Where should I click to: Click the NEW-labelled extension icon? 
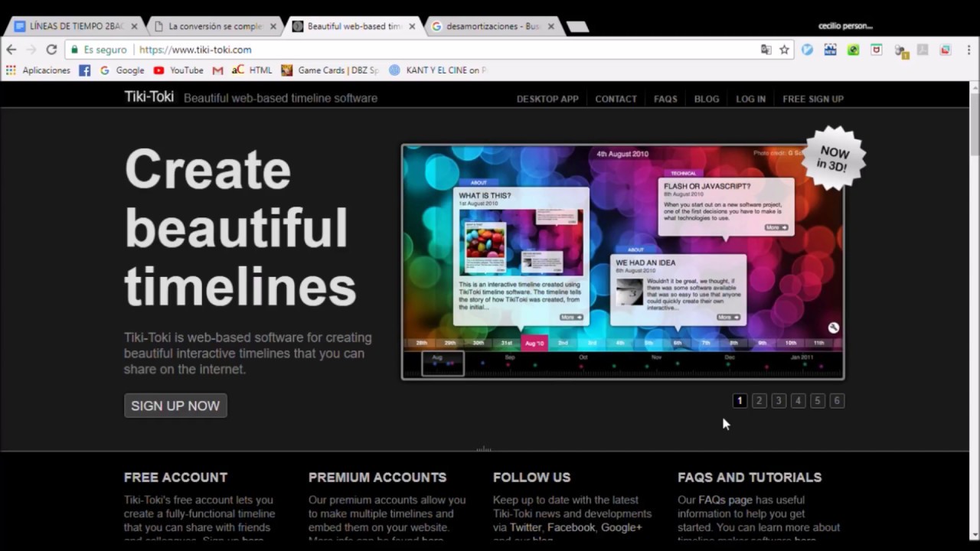(830, 50)
